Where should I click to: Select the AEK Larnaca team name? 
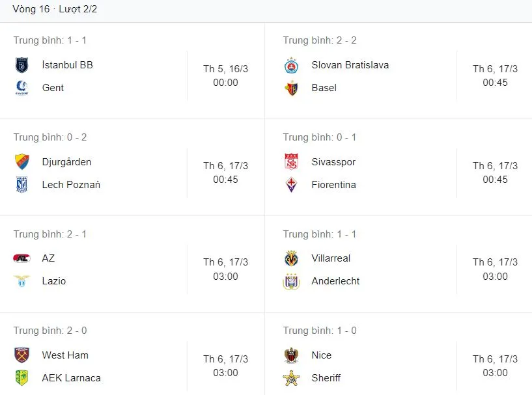(71, 378)
